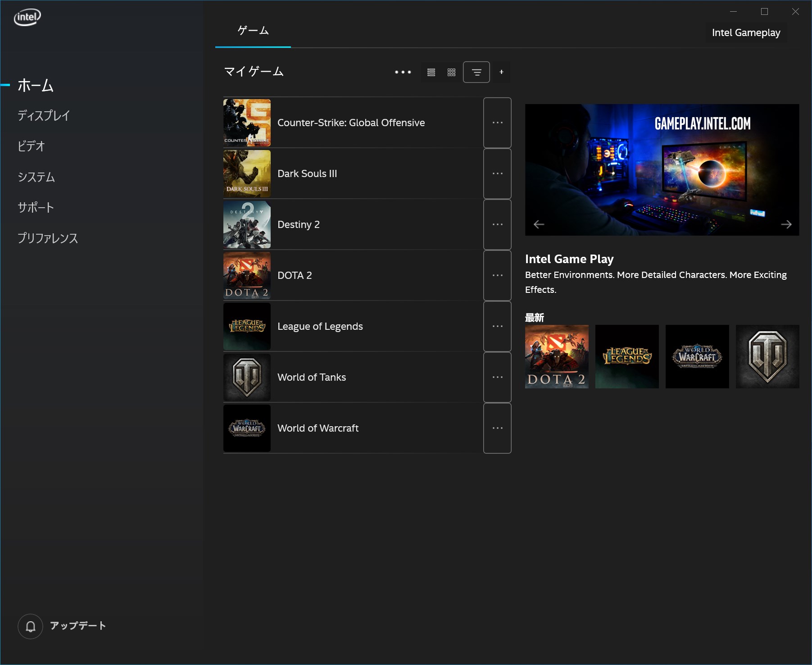Open the ホーム section in sidebar

click(x=36, y=85)
